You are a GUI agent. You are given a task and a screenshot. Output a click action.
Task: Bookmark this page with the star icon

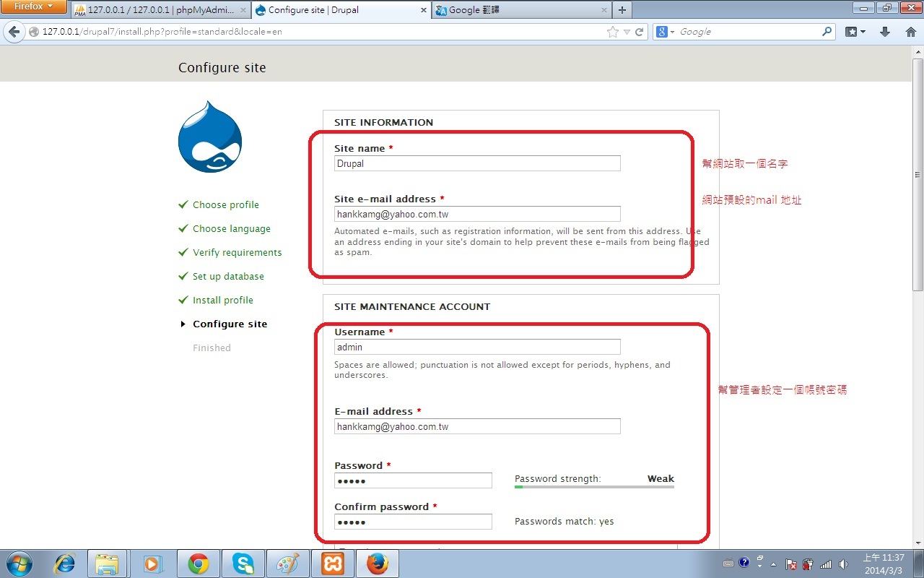click(x=613, y=32)
